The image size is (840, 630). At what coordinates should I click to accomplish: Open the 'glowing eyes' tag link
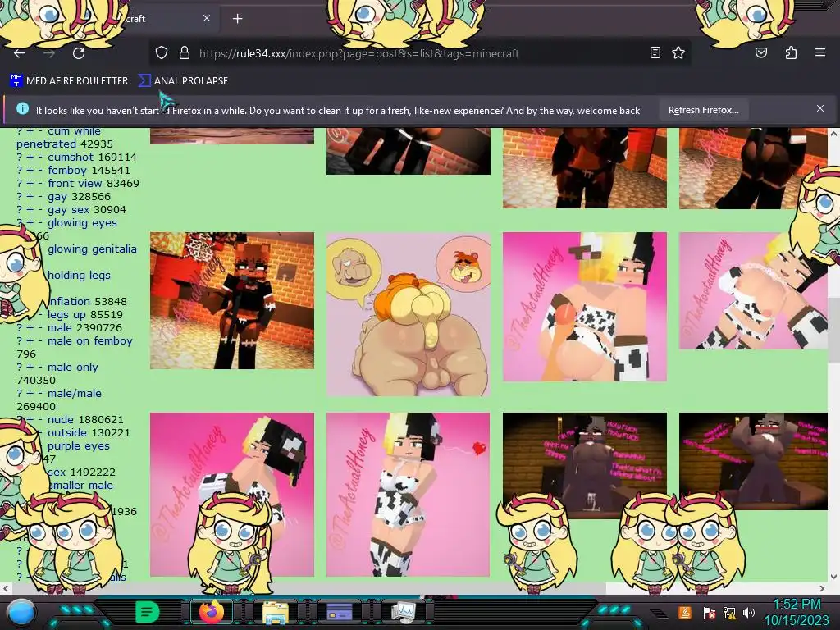82,223
